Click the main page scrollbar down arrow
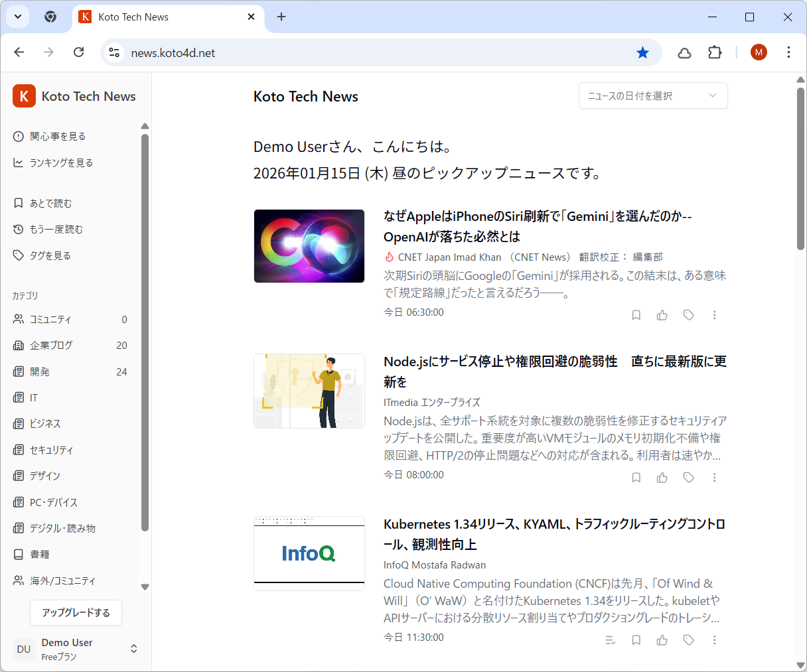807x672 pixels. tap(800, 665)
